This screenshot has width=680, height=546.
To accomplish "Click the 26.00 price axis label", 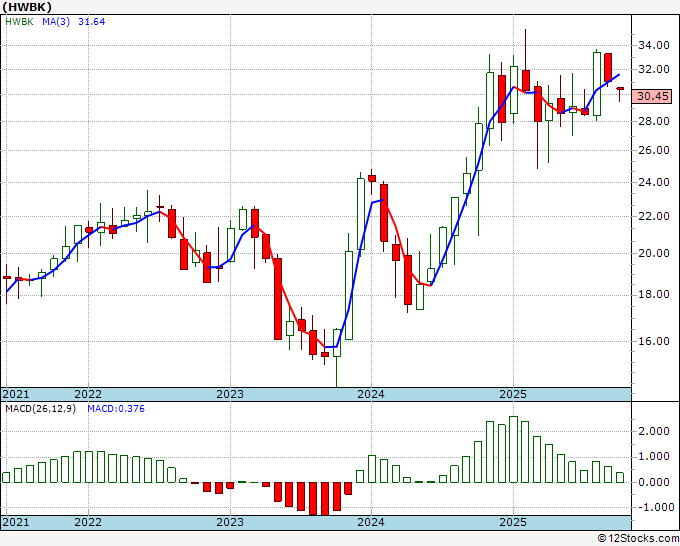I will (x=653, y=150).
